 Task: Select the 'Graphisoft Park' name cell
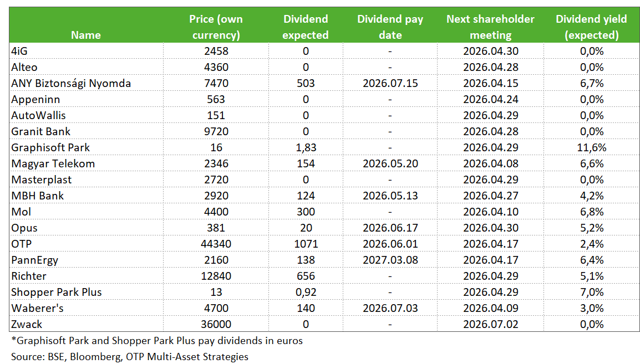[x=86, y=147]
